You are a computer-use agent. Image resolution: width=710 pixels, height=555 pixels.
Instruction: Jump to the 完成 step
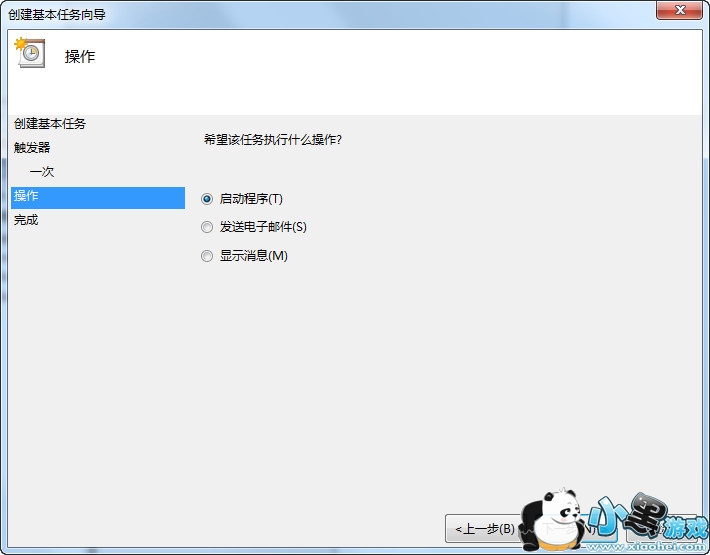point(26,220)
